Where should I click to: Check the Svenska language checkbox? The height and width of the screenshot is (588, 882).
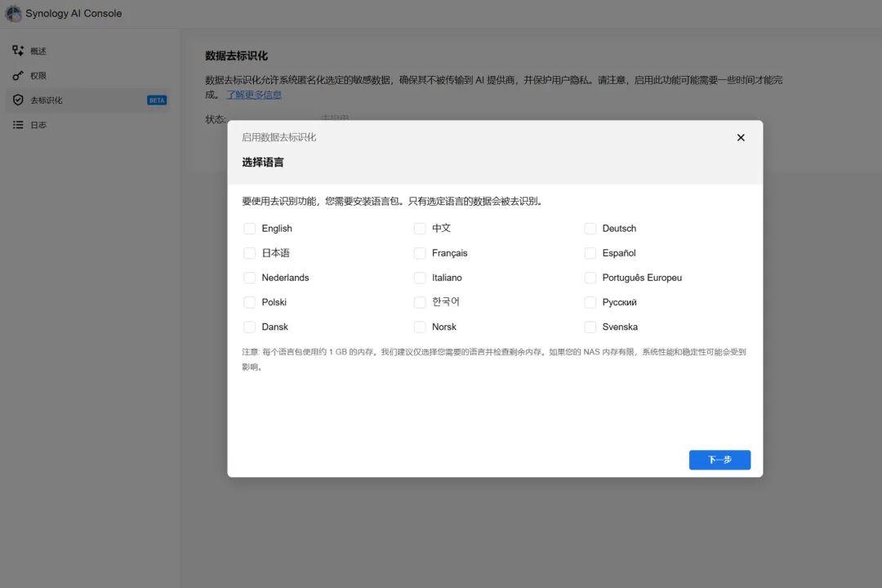pyautogui.click(x=590, y=327)
